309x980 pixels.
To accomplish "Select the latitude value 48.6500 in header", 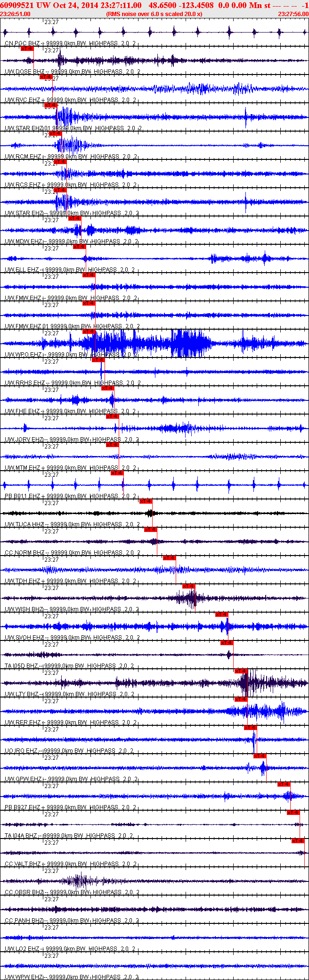I will pos(163,5).
